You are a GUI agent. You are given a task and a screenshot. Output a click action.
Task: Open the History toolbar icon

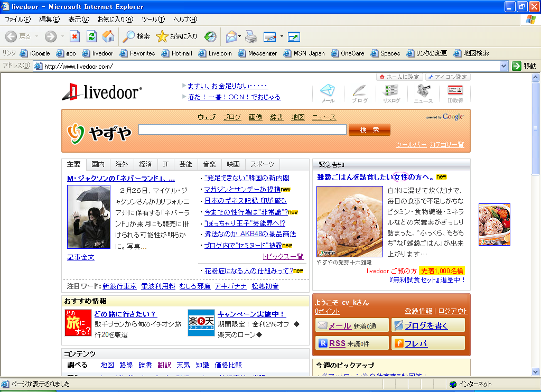pyautogui.click(x=210, y=36)
